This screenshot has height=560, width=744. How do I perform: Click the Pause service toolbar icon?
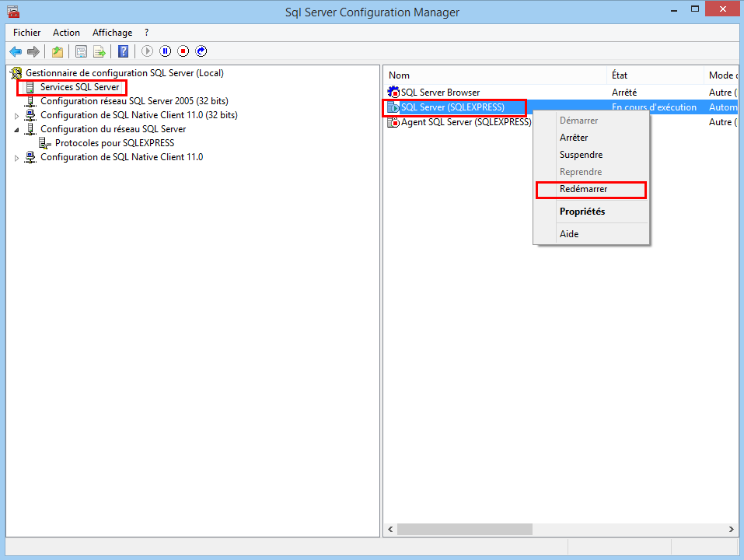click(165, 51)
